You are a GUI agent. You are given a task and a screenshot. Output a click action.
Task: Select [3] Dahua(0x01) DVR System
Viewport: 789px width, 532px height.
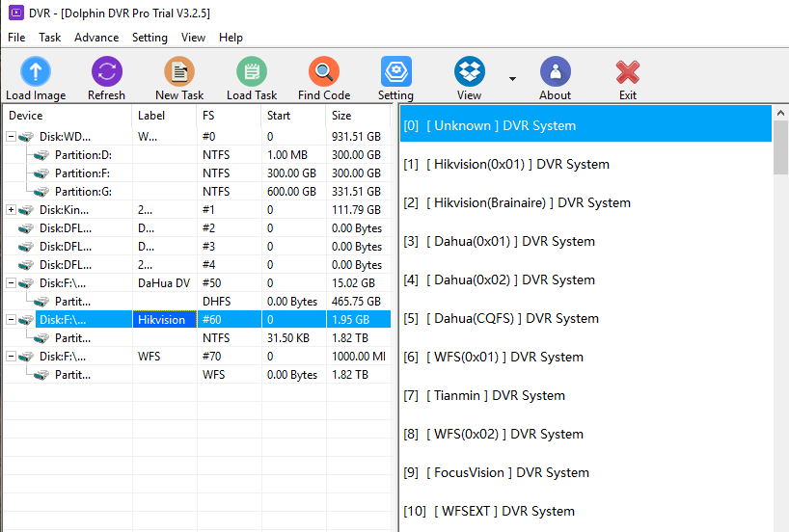point(585,241)
